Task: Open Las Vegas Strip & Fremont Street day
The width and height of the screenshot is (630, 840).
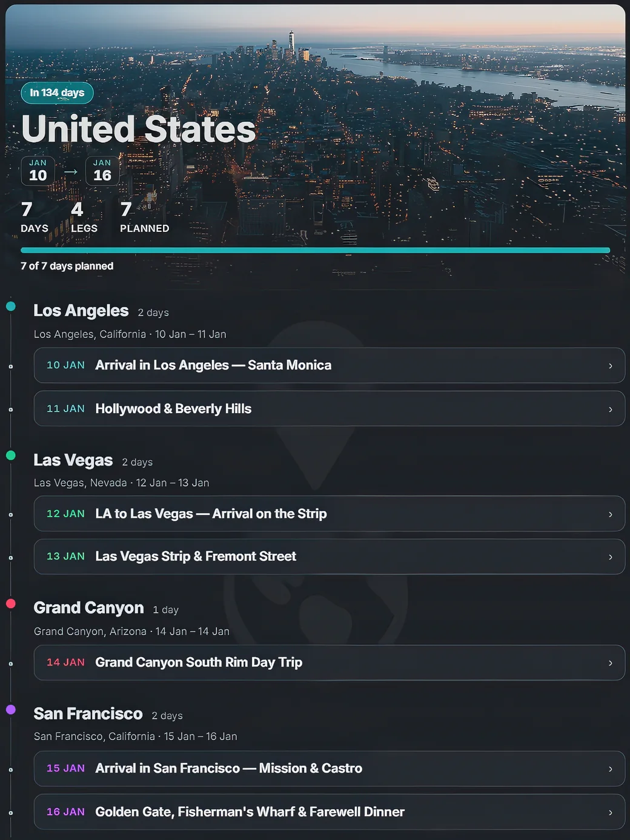Action: [330, 557]
